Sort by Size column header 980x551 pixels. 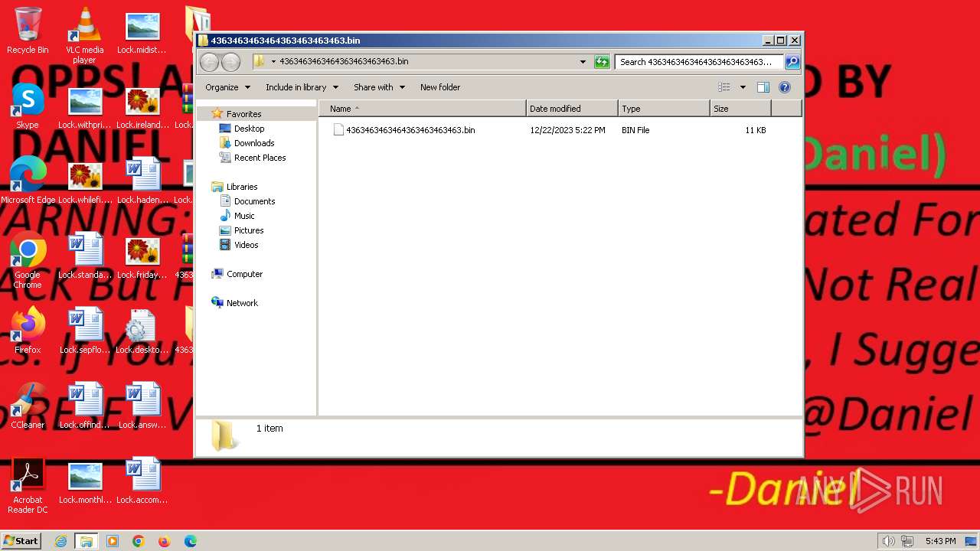pyautogui.click(x=740, y=109)
